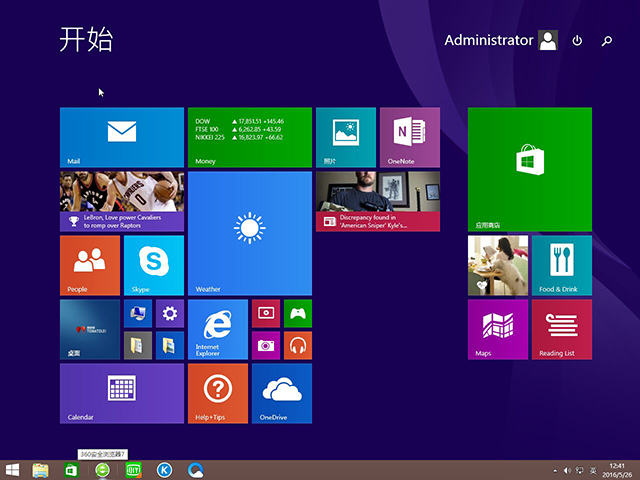Open the Money stock ticker tile
This screenshot has height=480, width=640.
pyautogui.click(x=250, y=137)
